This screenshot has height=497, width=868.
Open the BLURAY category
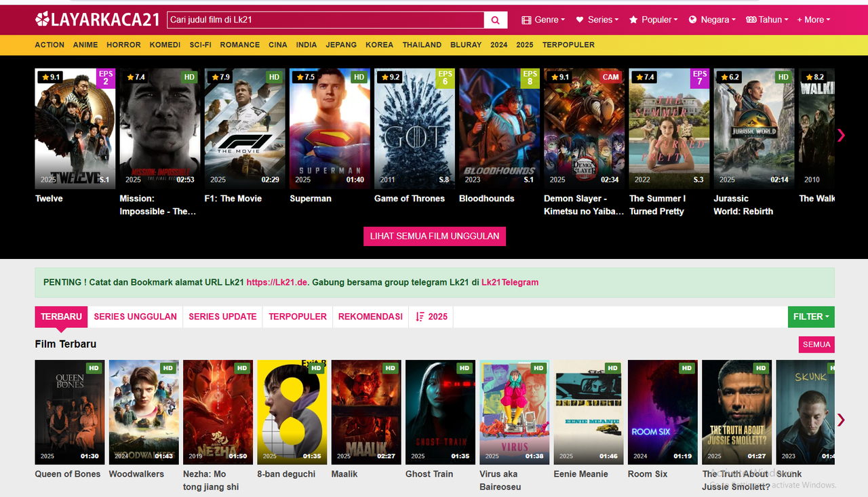tap(466, 45)
